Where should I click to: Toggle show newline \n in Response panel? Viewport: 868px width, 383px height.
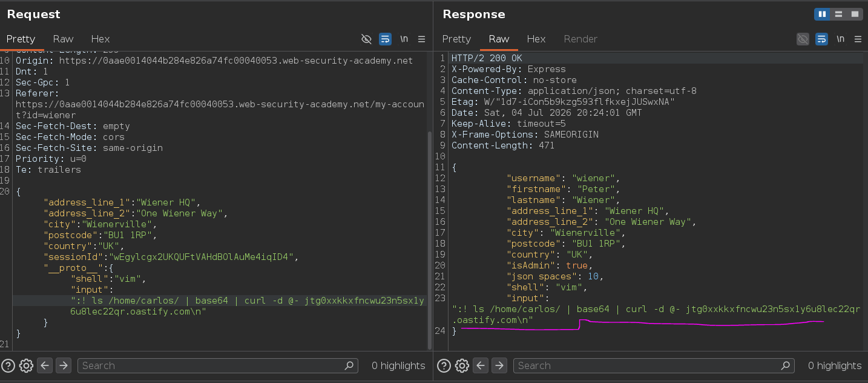tap(840, 39)
